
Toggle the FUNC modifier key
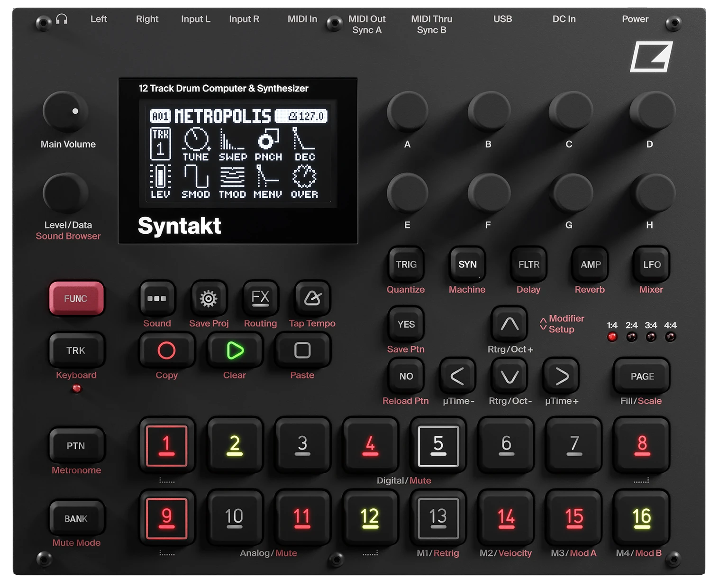tap(76, 298)
